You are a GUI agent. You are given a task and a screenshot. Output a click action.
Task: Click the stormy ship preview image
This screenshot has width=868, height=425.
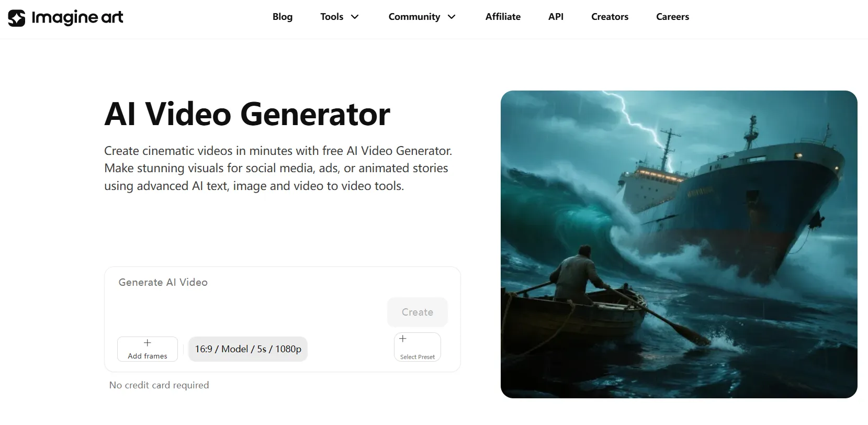click(679, 244)
